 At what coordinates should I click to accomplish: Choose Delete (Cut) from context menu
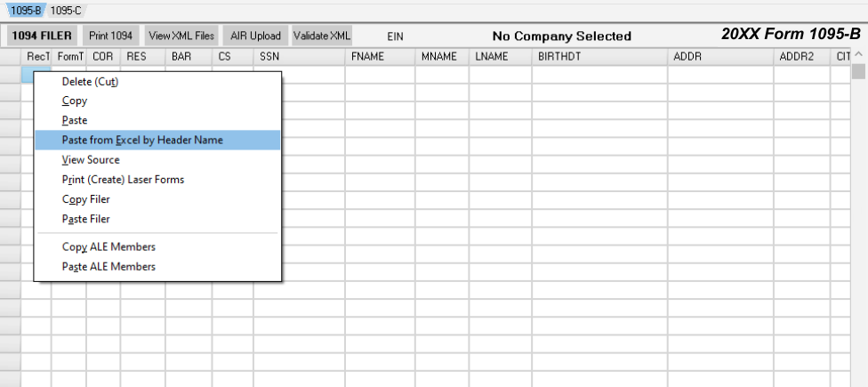pos(90,82)
